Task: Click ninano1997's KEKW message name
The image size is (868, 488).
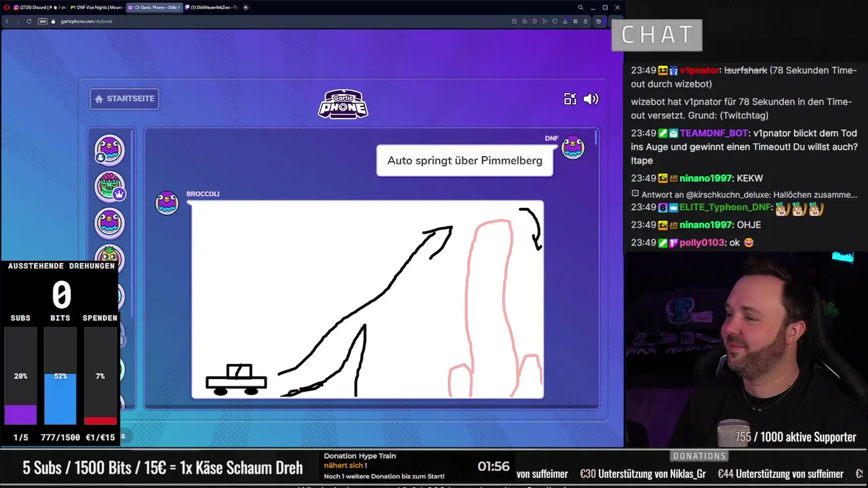Action: point(705,178)
